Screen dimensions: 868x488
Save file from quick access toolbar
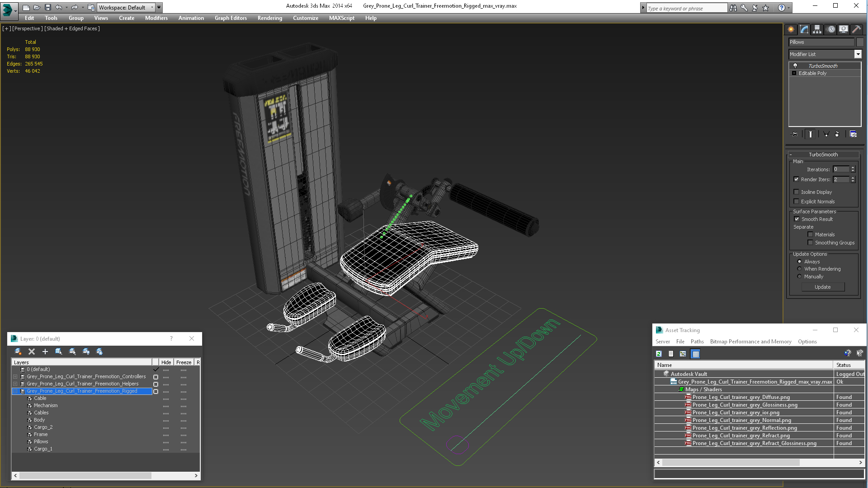pos(48,7)
